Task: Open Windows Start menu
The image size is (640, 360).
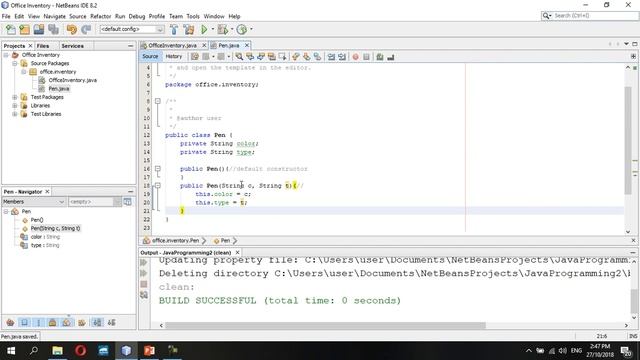Action: [x=11, y=350]
